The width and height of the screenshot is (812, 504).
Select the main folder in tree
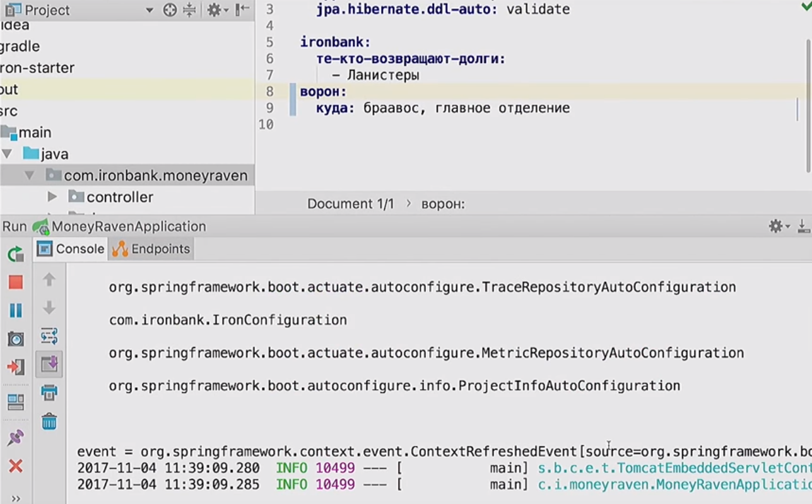pos(35,132)
